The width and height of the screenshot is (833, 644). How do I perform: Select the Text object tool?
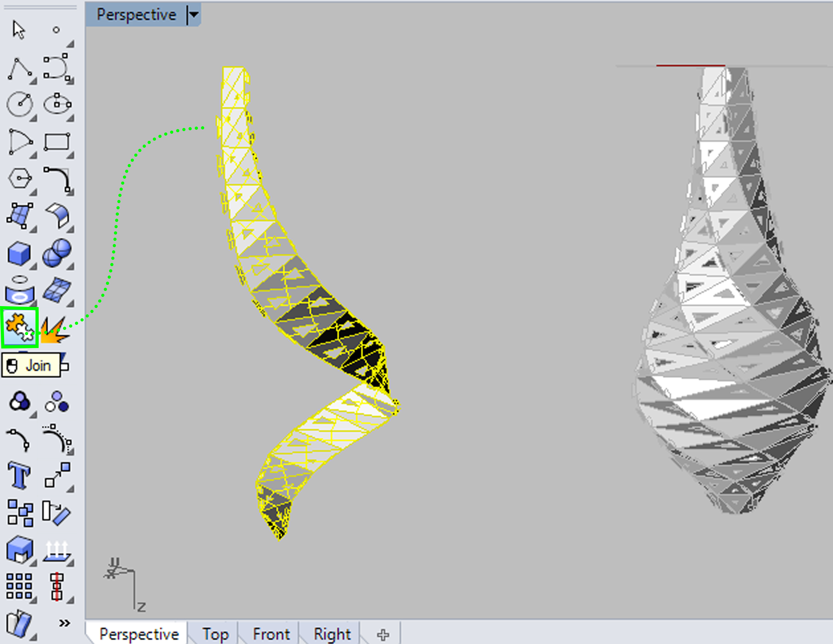coord(19,475)
